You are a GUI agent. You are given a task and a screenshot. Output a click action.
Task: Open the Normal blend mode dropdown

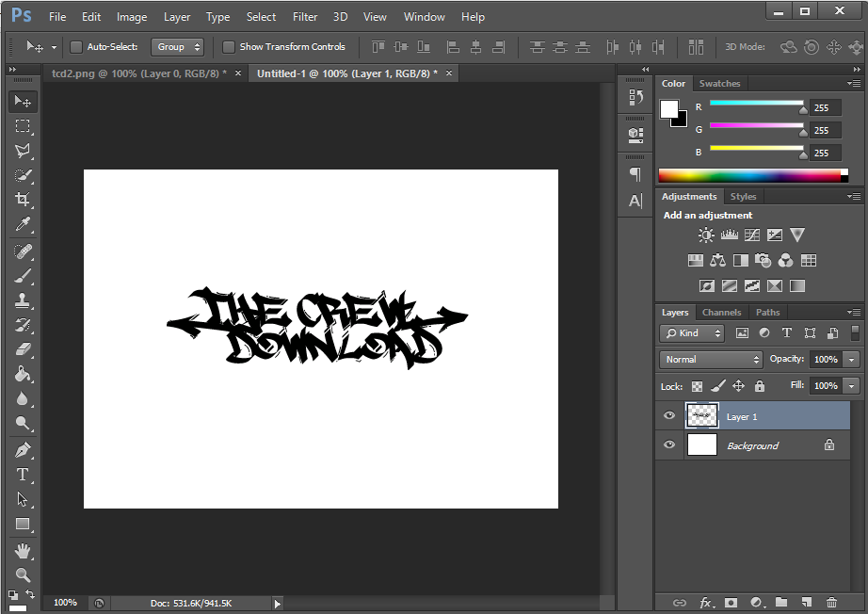coord(711,360)
